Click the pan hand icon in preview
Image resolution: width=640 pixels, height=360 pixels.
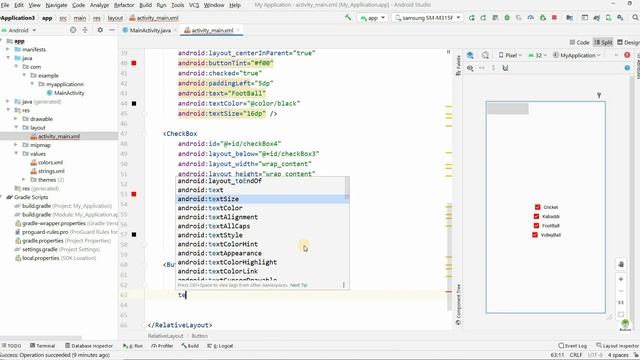[621, 264]
